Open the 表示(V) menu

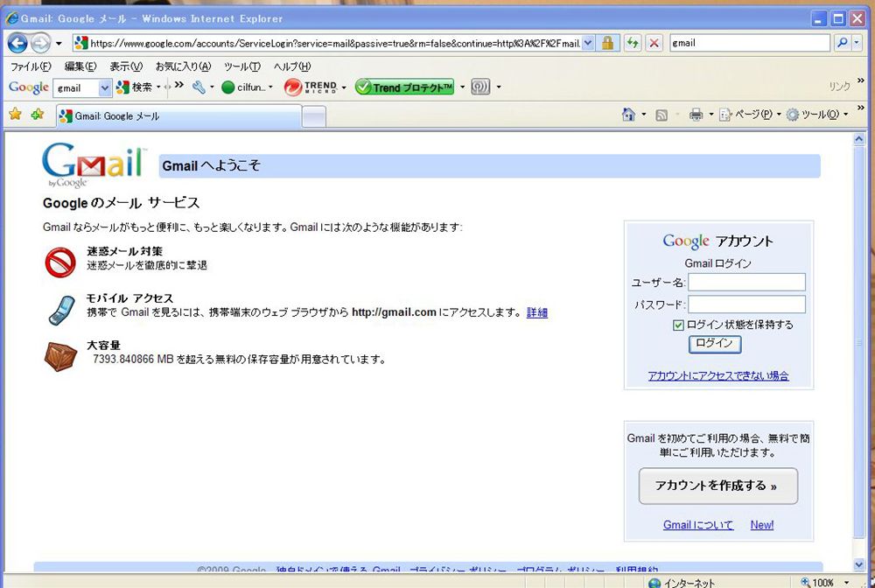point(125,66)
